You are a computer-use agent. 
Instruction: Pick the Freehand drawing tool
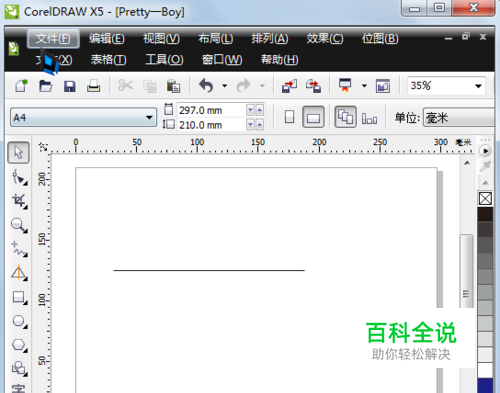pos(19,249)
